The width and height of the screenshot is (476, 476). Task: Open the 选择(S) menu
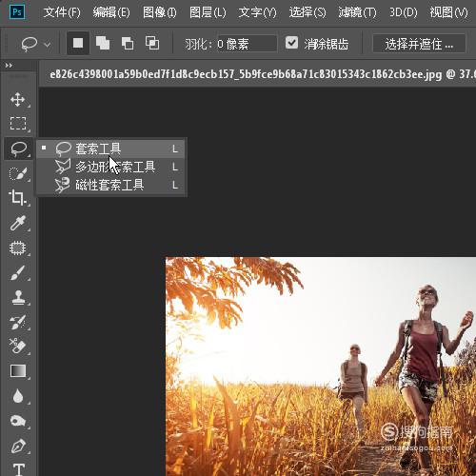point(307,12)
